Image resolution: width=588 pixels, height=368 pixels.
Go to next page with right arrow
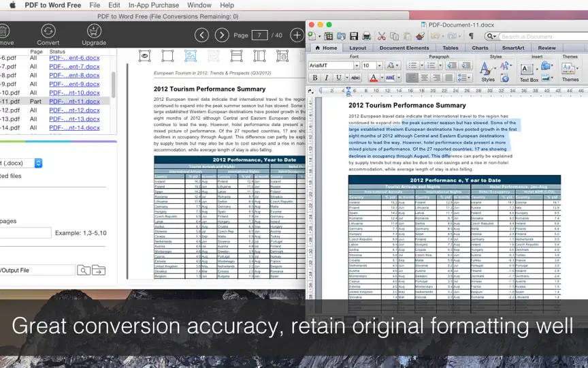[222, 35]
